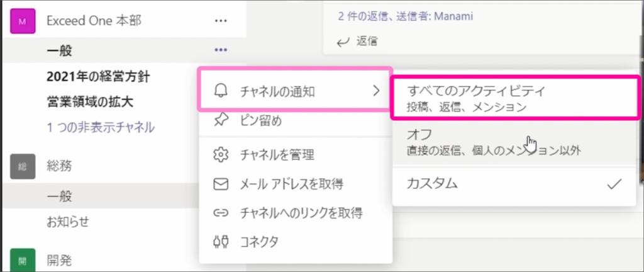Screen dimensions: 644x272
Task: Select オフ notification option
Action: click(x=514, y=142)
